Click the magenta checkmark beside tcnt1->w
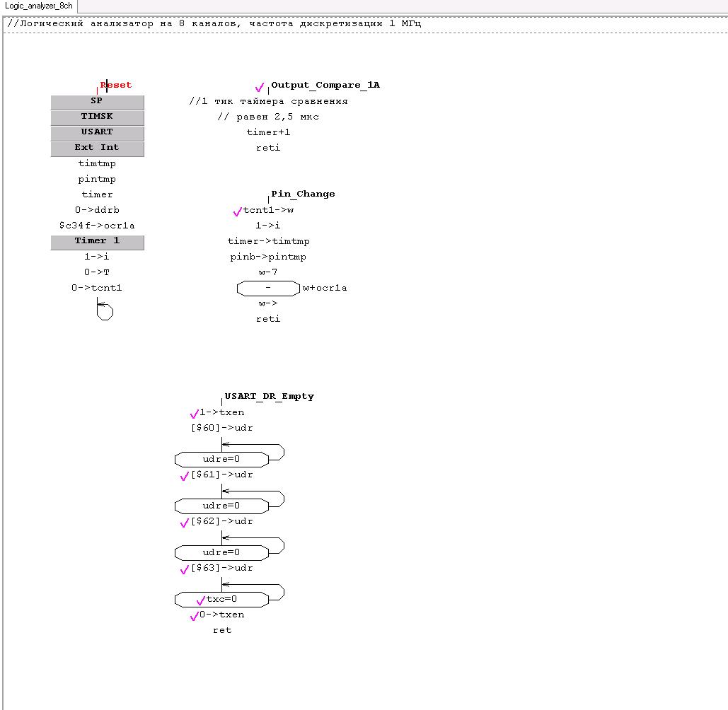Viewport: 728px width, 710px height. tap(237, 212)
